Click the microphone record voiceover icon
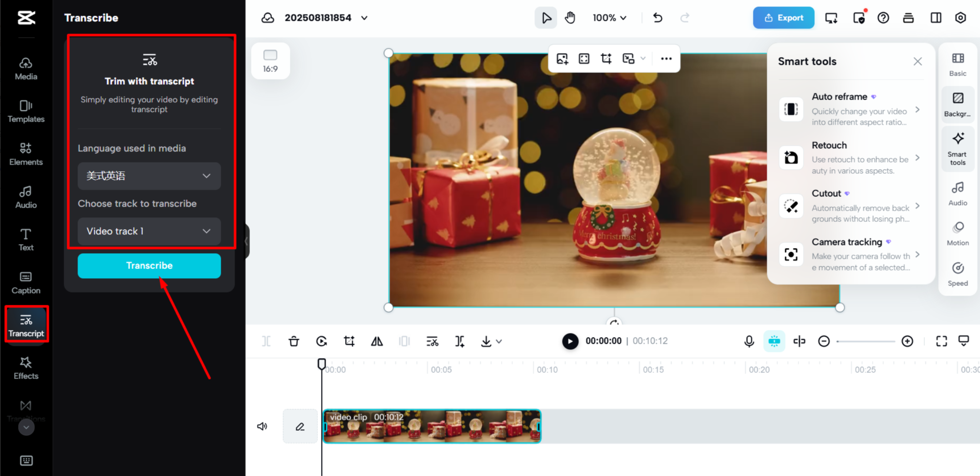The width and height of the screenshot is (980, 476). pyautogui.click(x=749, y=341)
